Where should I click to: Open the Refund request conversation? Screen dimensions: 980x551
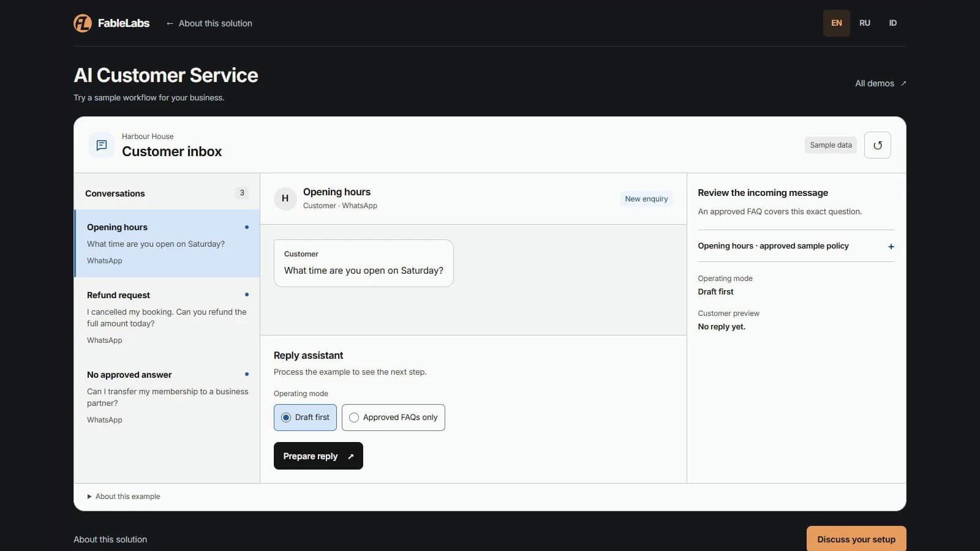point(167,317)
